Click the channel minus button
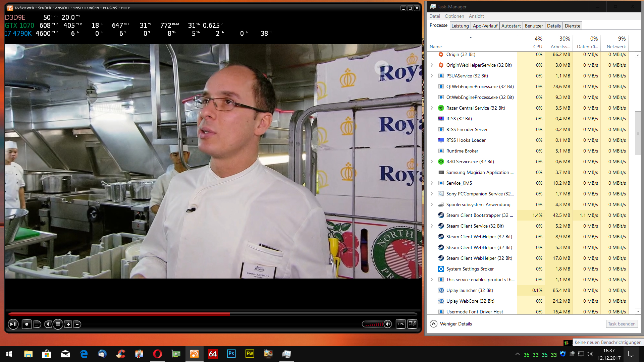The height and width of the screenshot is (362, 644). (x=77, y=324)
